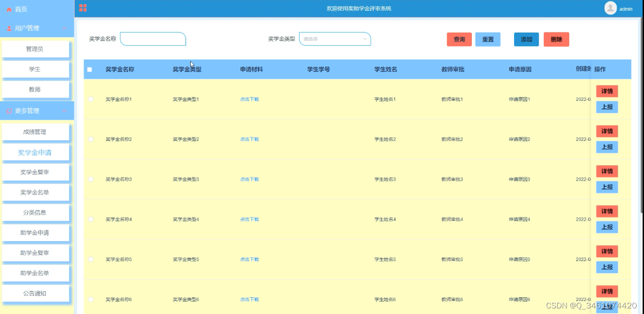This screenshot has height=314, width=644.
Task: Collapse the 更多管理 menu chevron
Action: 64,111
